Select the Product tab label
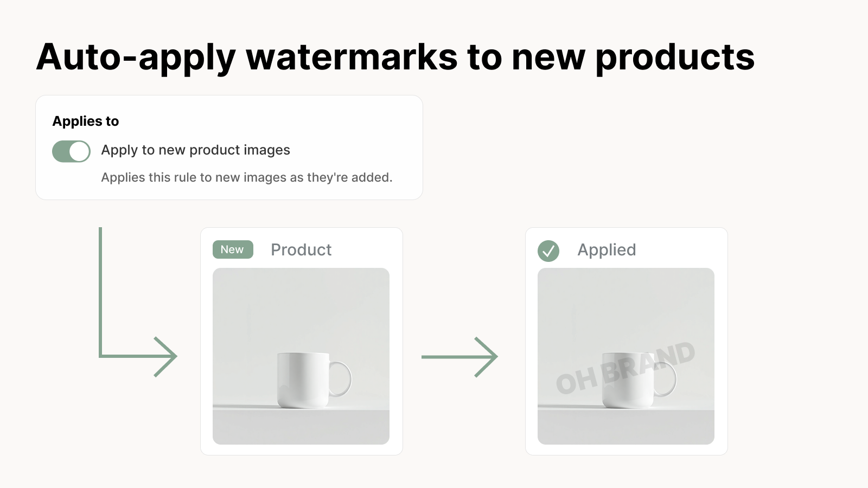 [x=301, y=249]
